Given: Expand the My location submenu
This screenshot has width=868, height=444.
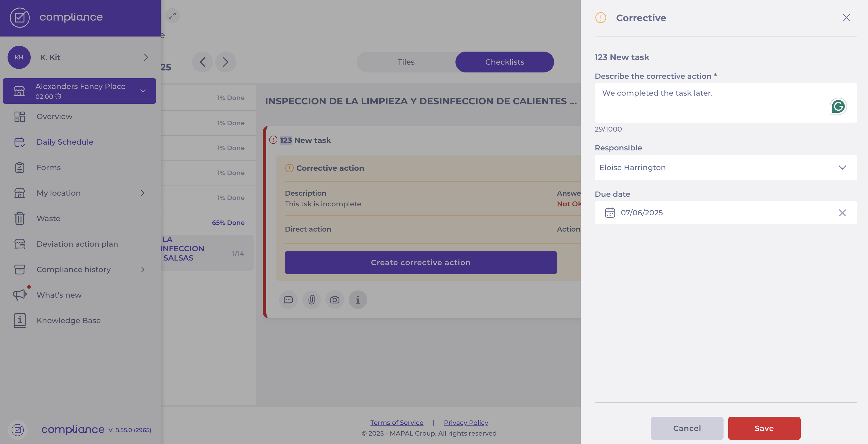Looking at the screenshot, I should (142, 193).
